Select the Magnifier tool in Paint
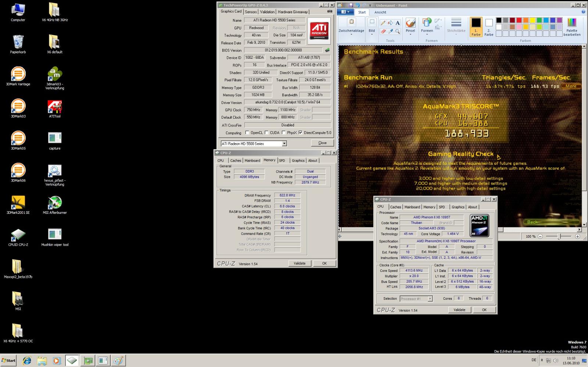588x367 pixels. coord(398,32)
